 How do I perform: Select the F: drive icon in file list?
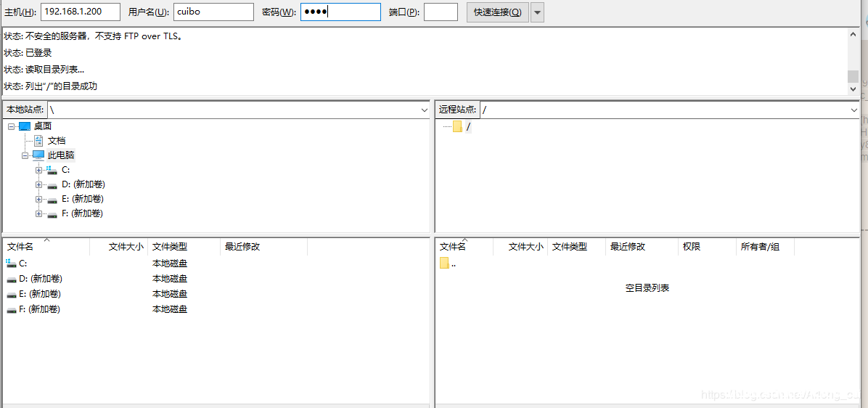point(11,309)
